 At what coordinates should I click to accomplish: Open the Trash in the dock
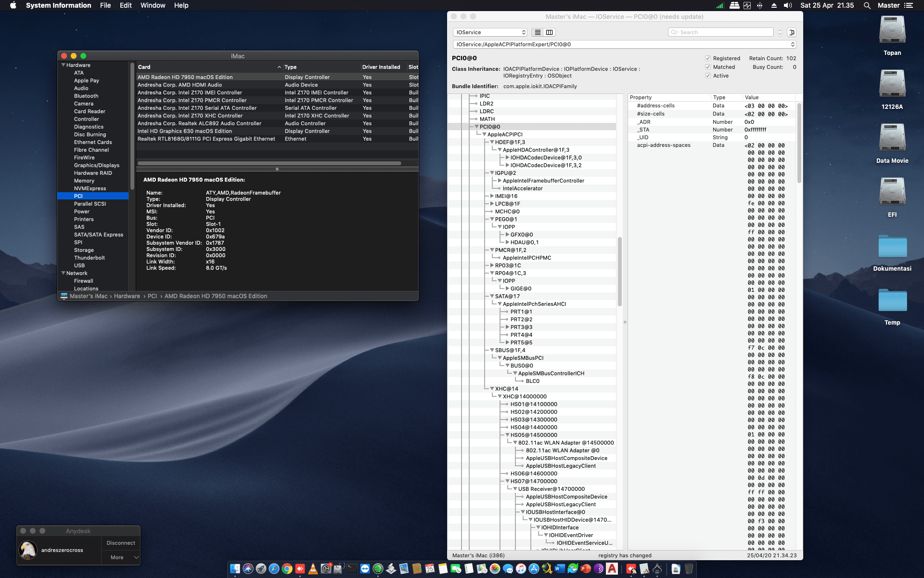[x=689, y=569]
